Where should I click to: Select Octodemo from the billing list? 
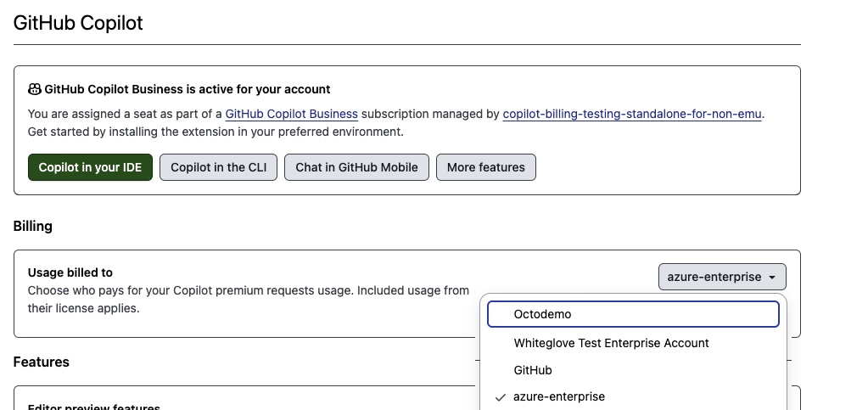[632, 314]
